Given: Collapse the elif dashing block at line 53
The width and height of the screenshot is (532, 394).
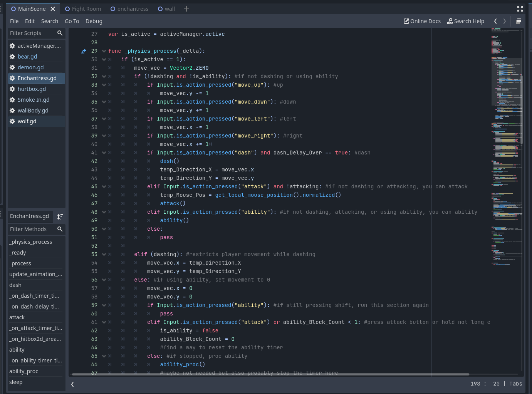Looking at the screenshot, I should (x=104, y=254).
